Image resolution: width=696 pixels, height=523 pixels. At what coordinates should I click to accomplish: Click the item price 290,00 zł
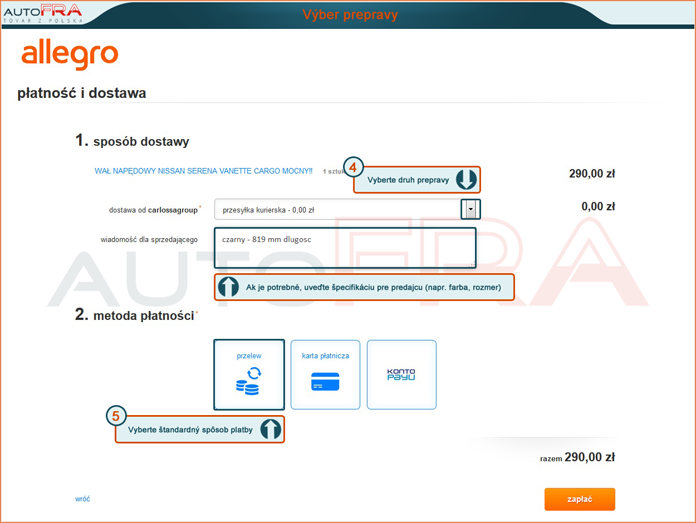click(x=592, y=174)
